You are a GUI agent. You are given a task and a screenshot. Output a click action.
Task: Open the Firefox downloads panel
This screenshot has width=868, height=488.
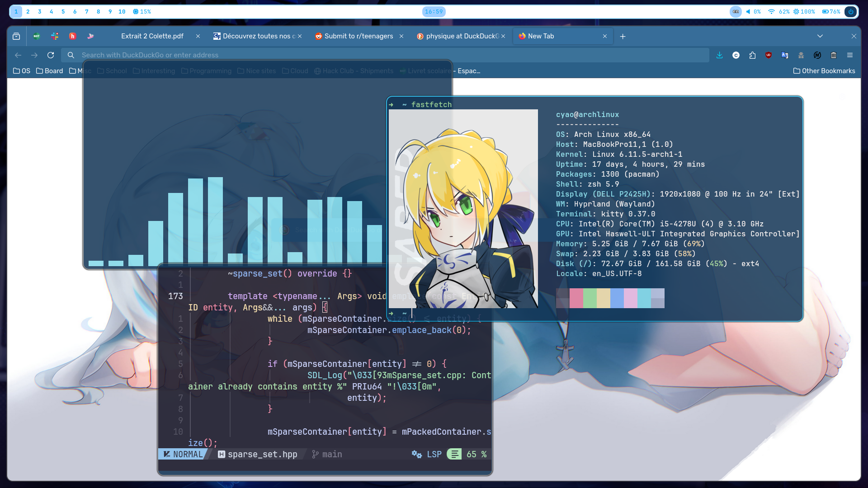point(720,55)
